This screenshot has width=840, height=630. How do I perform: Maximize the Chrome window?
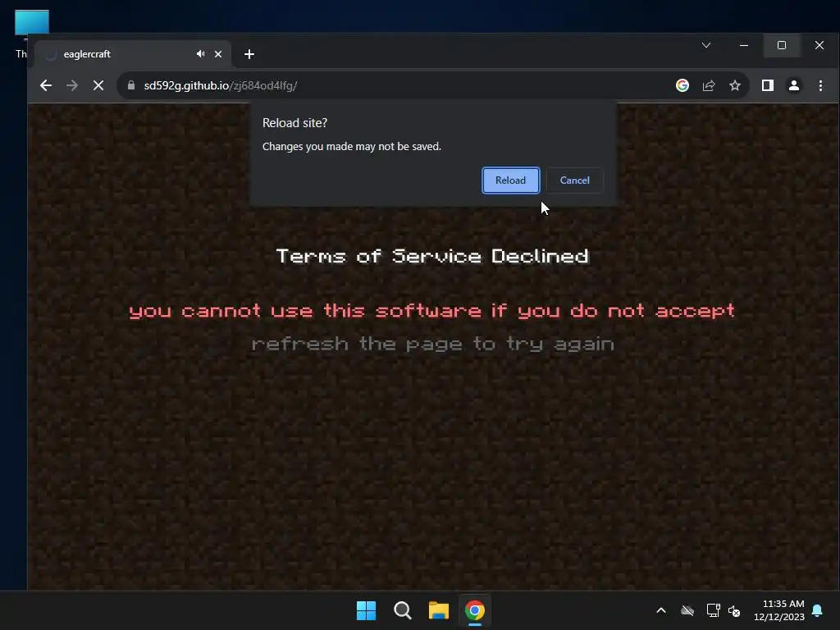(x=782, y=46)
